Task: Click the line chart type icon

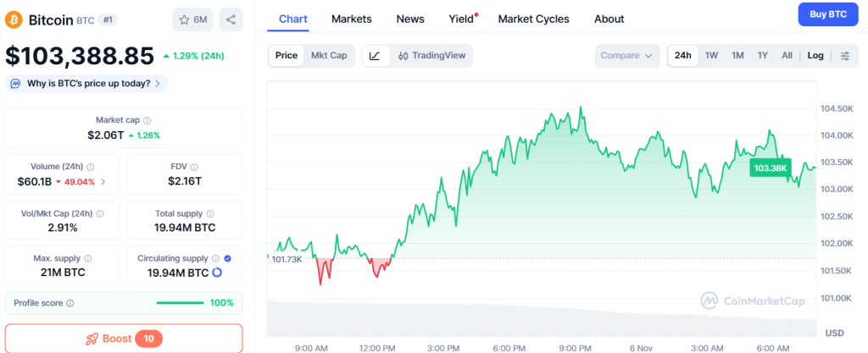Action: (375, 56)
